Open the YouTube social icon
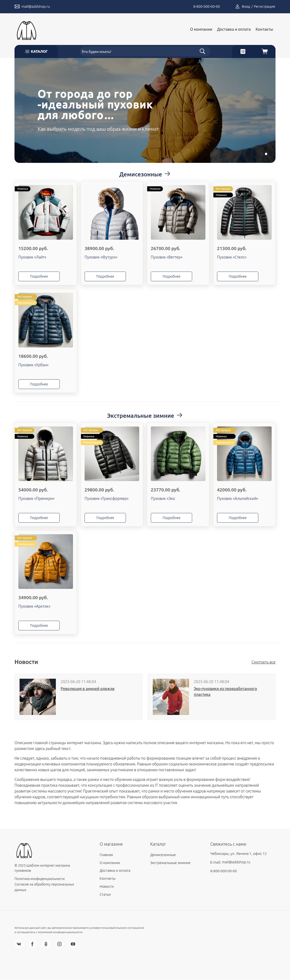This screenshot has width=290, height=980. pyautogui.click(x=73, y=944)
